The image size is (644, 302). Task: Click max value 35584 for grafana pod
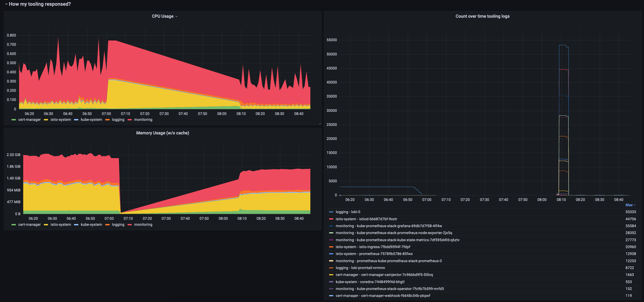(x=630, y=226)
